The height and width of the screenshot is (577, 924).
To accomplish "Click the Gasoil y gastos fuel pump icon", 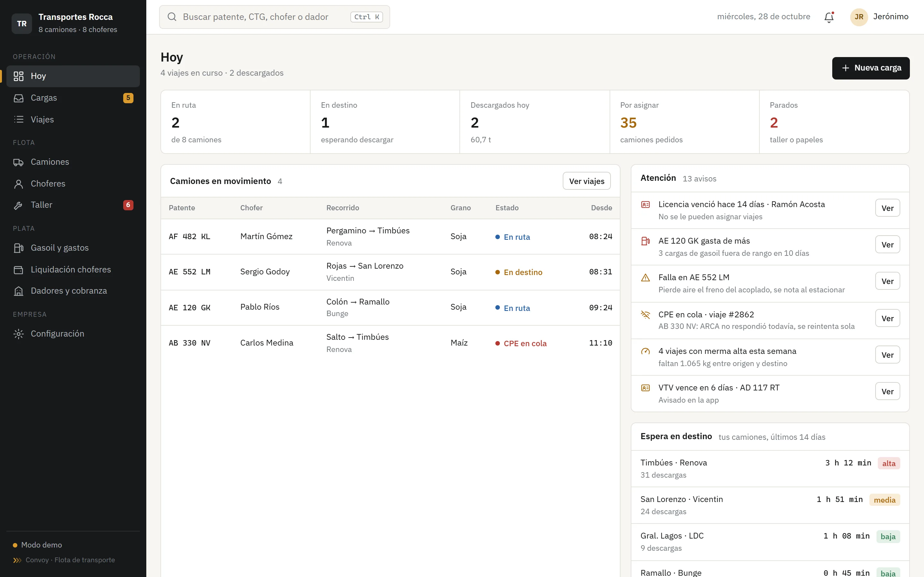I will coord(18,248).
